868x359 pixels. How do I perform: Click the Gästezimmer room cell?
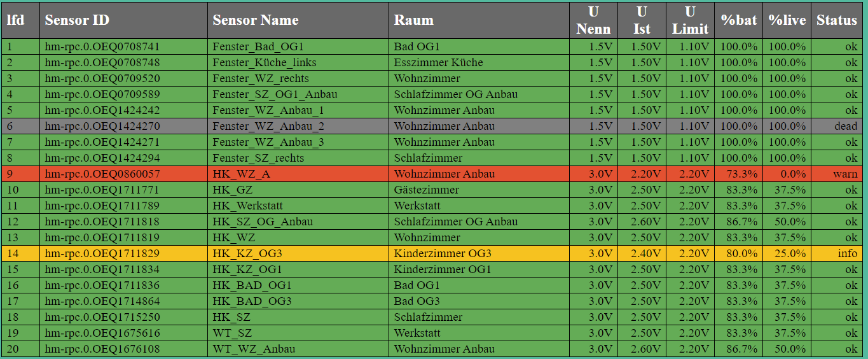point(479,190)
